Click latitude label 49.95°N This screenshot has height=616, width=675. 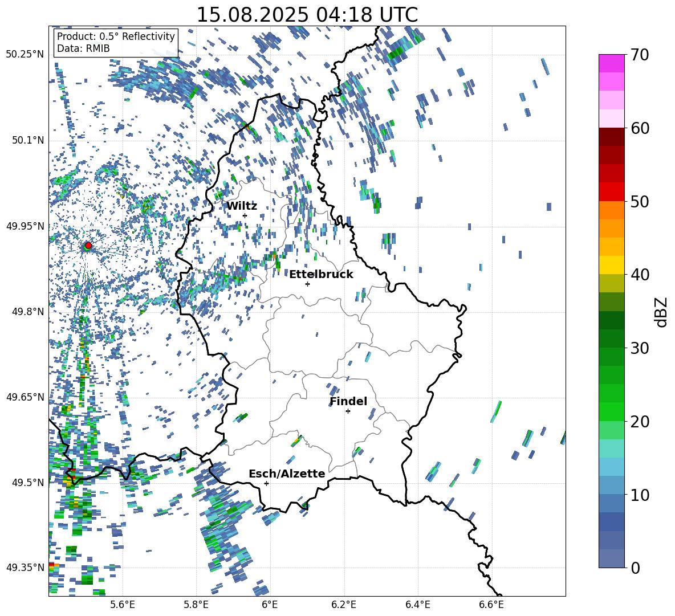coord(25,226)
